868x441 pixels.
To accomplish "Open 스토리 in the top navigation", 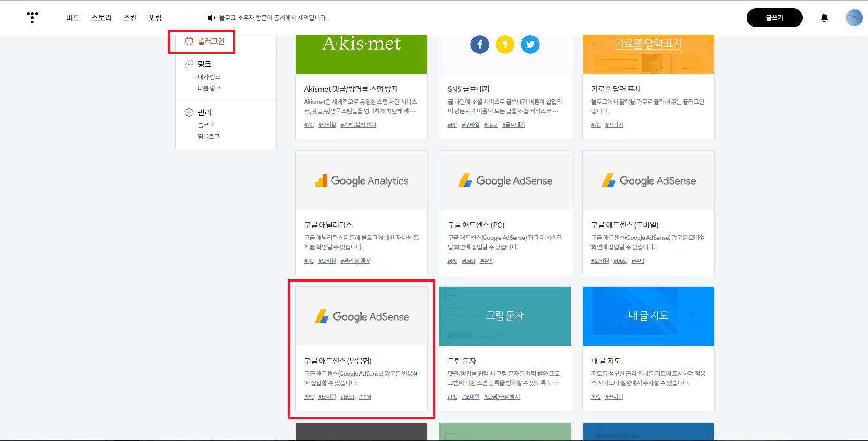I will [x=101, y=18].
